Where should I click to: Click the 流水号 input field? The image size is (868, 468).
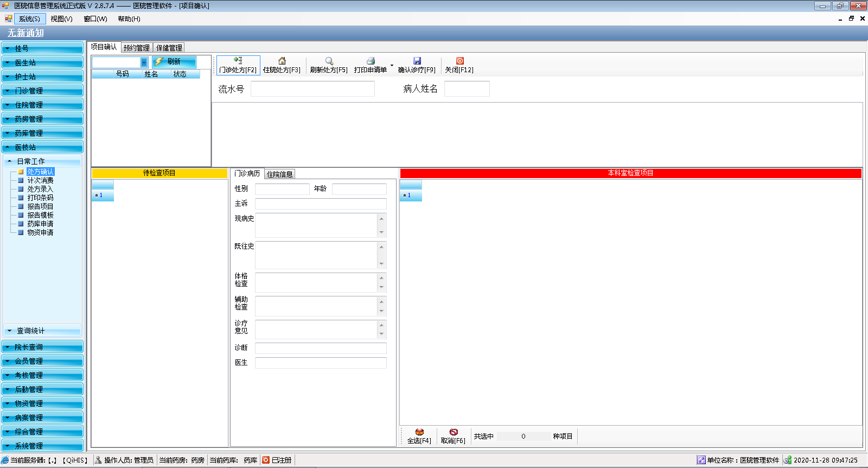(x=312, y=89)
